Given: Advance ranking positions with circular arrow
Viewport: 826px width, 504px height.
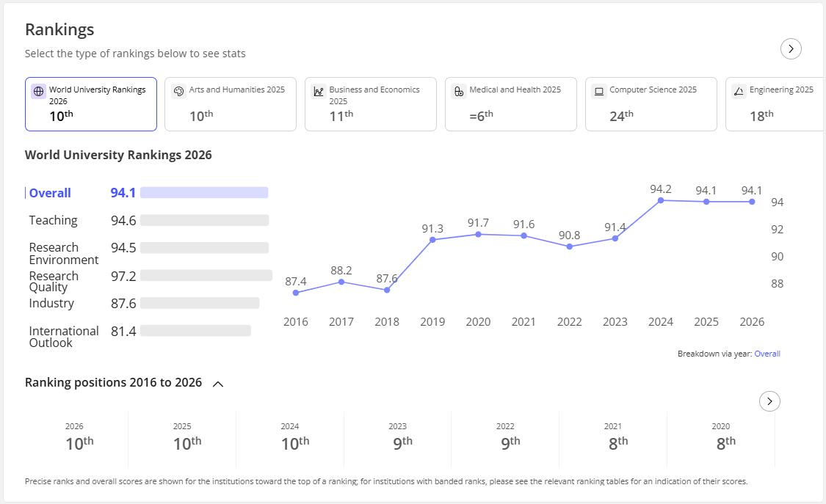Looking at the screenshot, I should (769, 401).
